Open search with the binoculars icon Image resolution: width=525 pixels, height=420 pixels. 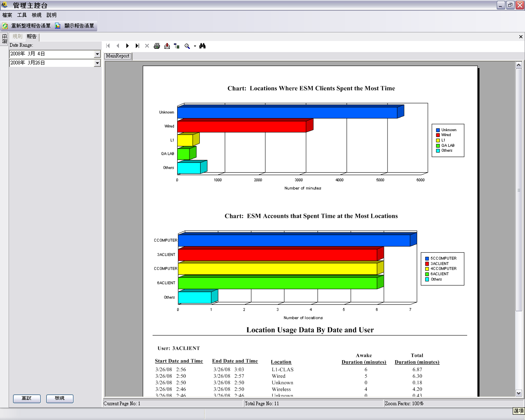[x=203, y=46]
